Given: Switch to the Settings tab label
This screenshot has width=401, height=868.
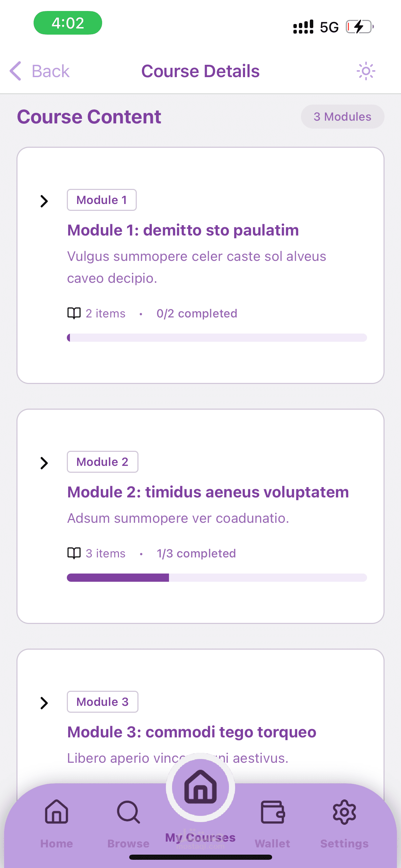Looking at the screenshot, I should click(x=344, y=843).
